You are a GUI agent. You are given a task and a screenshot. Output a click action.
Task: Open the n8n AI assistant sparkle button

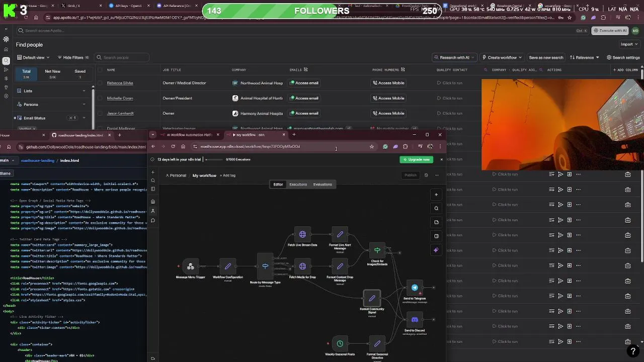point(436,250)
